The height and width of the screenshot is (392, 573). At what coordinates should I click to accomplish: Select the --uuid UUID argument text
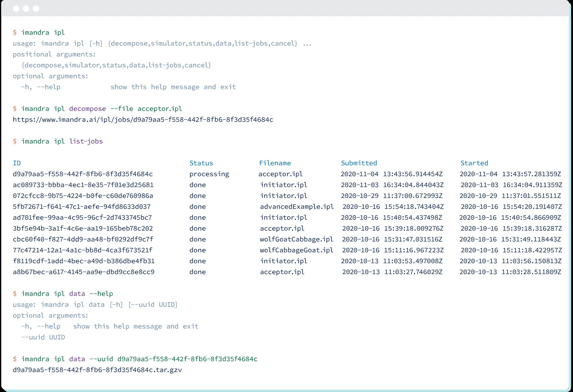coord(43,337)
